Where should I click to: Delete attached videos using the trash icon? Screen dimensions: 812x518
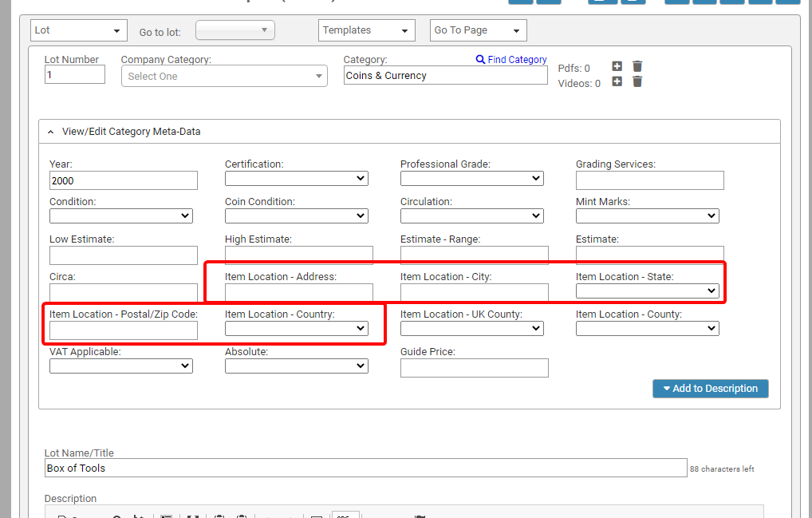click(x=637, y=81)
